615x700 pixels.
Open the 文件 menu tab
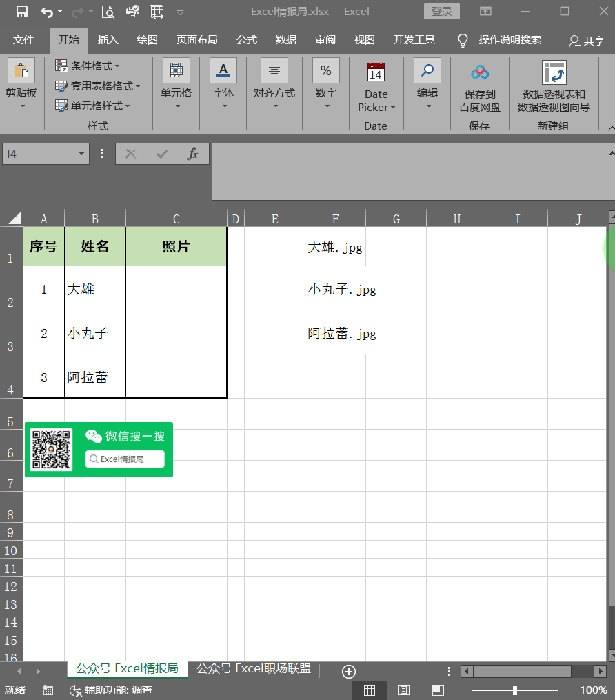tap(23, 40)
